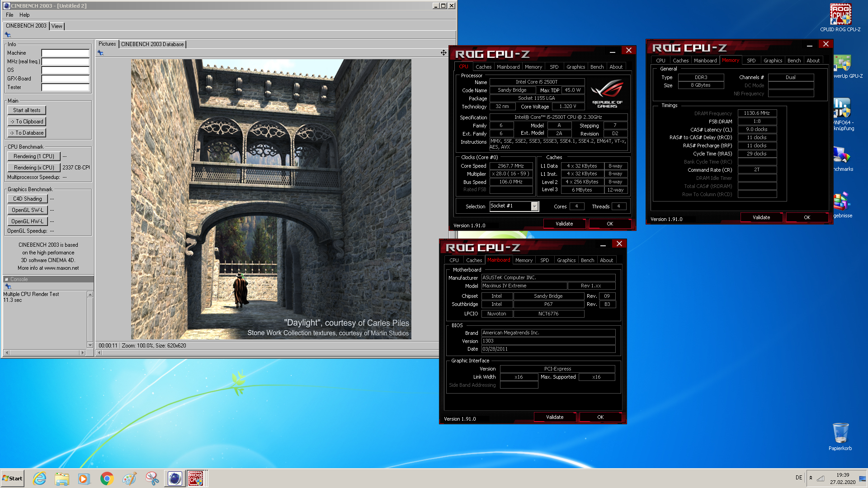This screenshot has height=488, width=868.
Task: Click the To Database button
Action: (x=27, y=133)
